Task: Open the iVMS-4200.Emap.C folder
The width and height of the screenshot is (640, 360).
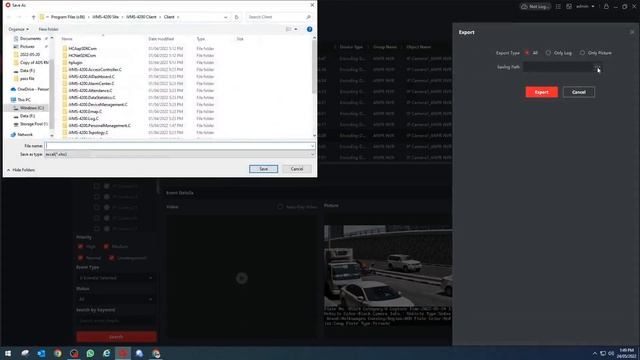Action: [x=85, y=111]
